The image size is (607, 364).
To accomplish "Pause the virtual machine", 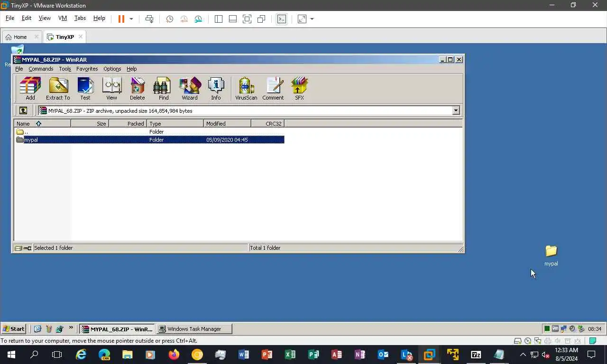I will point(121,19).
